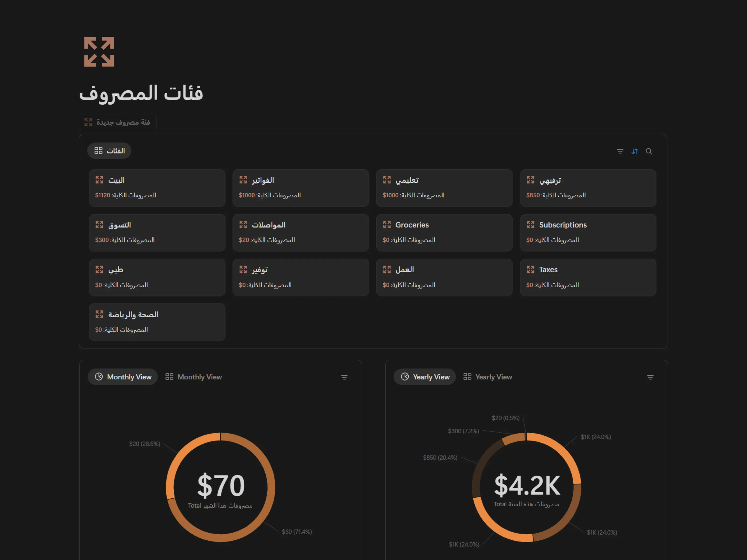Open the الفواتير category card
This screenshot has width=747, height=560.
(x=301, y=188)
